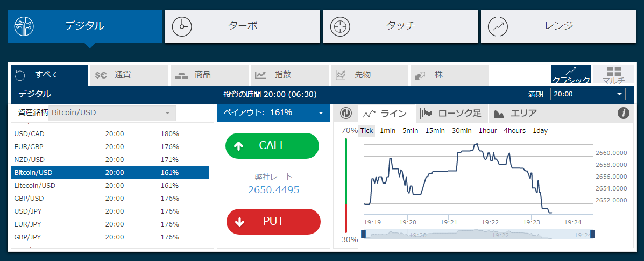The image size is (644, 261).
Task: Click the futures chart icon beside 先物
Action: coord(341,75)
